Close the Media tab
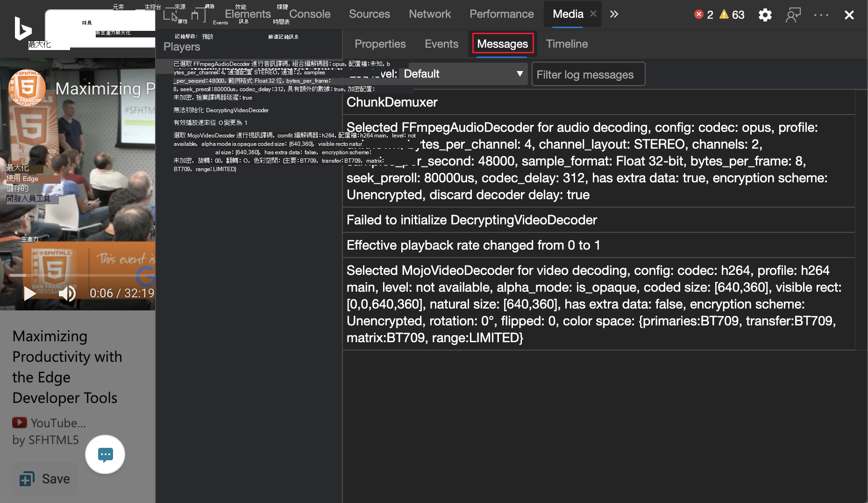The width and height of the screenshot is (868, 503). click(593, 14)
